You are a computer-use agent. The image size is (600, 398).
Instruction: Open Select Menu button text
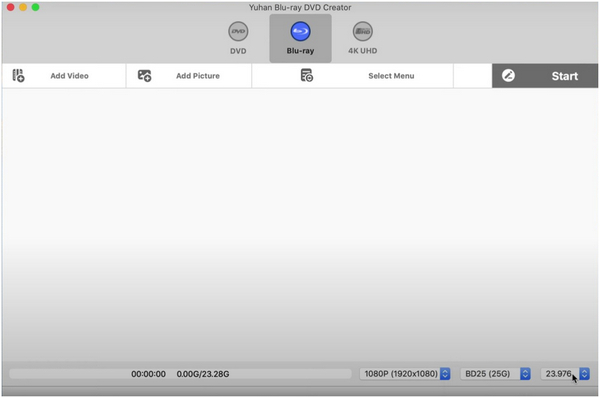(x=391, y=76)
